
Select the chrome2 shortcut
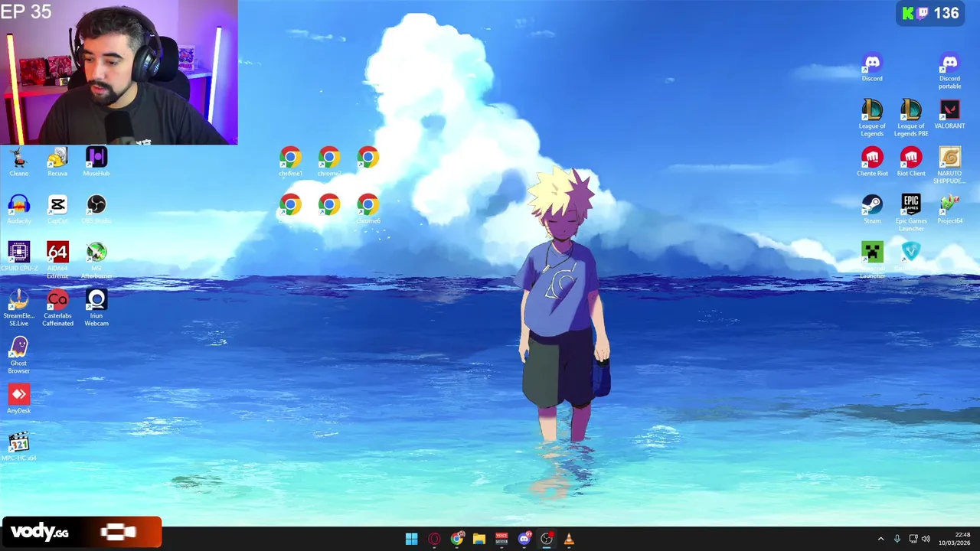tap(329, 161)
